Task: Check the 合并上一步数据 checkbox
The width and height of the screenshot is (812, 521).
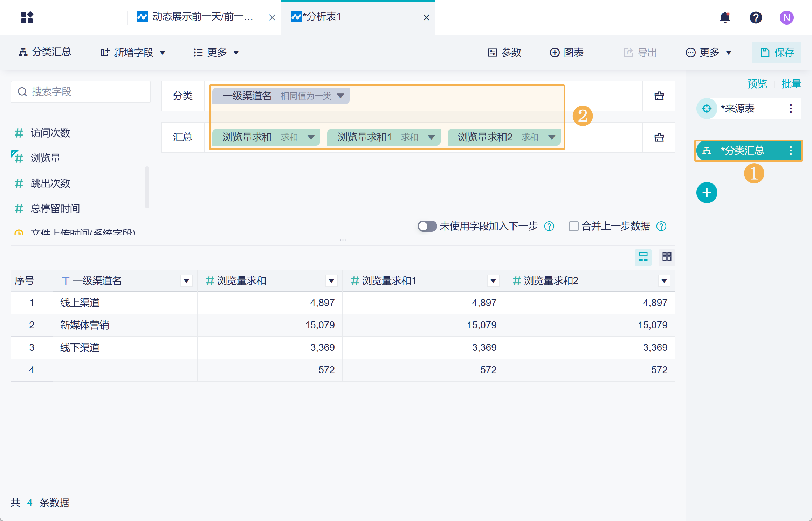Action: 573,226
